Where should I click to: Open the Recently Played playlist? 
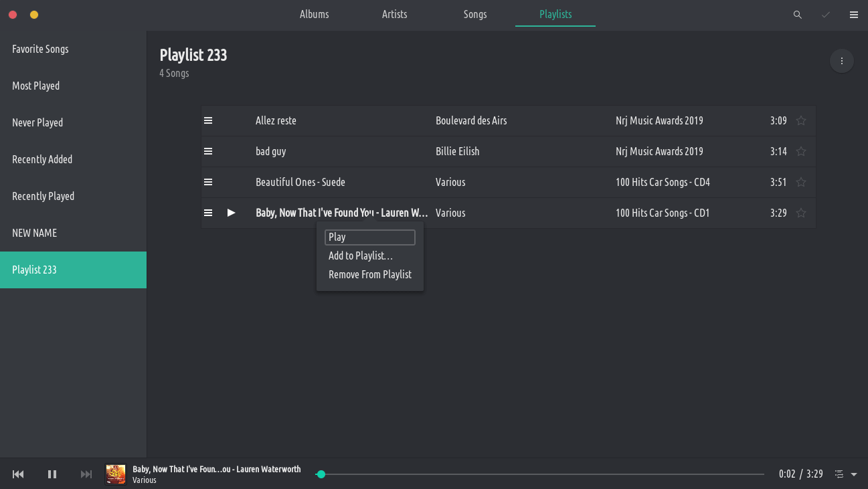(x=43, y=196)
